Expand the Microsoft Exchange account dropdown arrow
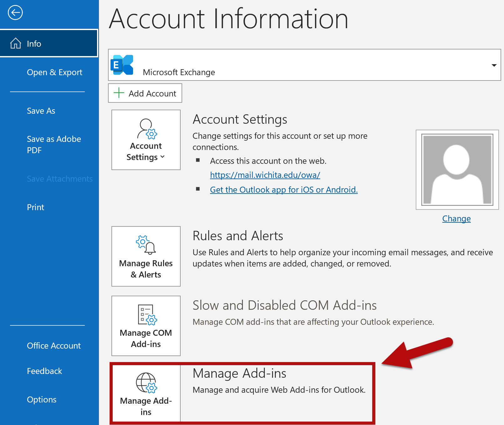Screen dimensions: 504x425 (x=494, y=65)
